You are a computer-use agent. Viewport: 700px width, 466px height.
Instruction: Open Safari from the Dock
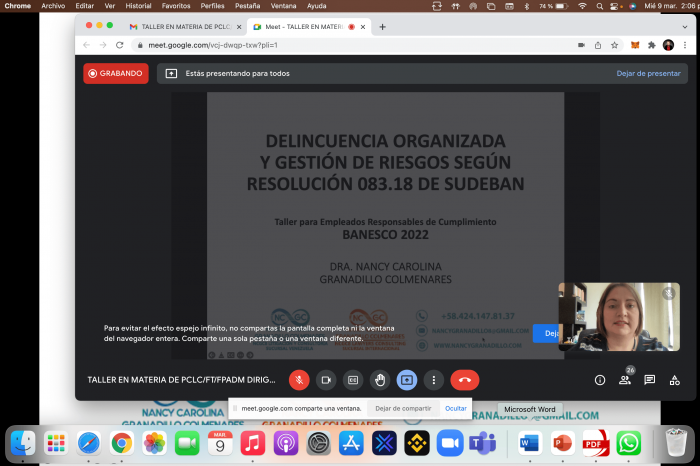(x=89, y=443)
